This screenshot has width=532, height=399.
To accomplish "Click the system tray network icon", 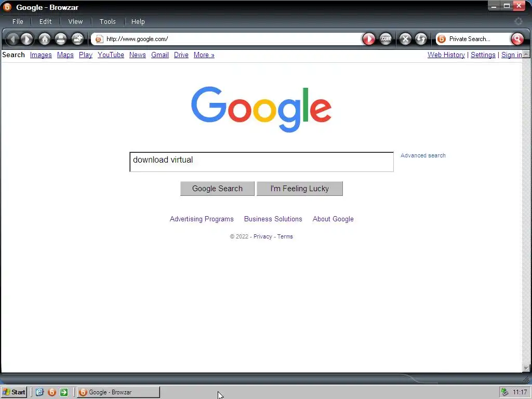I will pos(504,392).
